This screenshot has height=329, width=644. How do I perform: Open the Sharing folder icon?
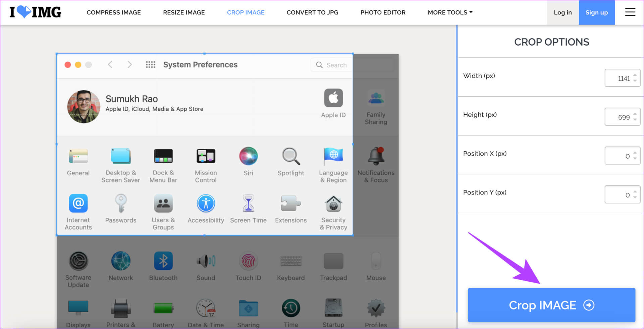[x=248, y=308]
